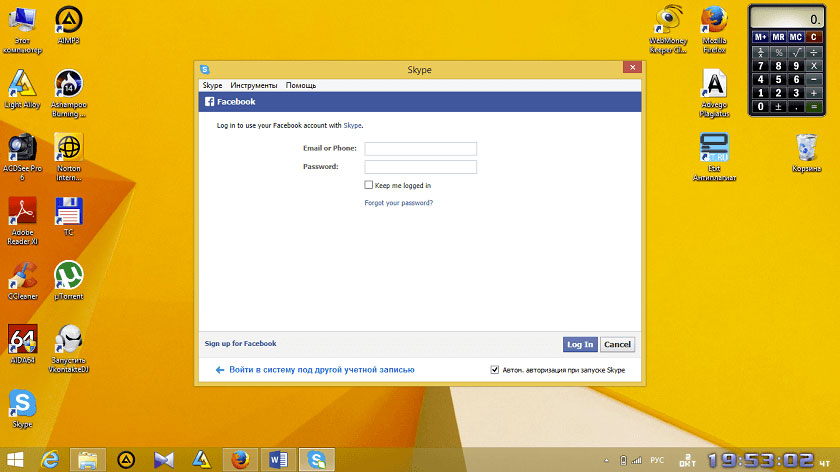Screen dimensions: 840x472
Task: Click the calculator gadget MR key
Action: [778, 37]
